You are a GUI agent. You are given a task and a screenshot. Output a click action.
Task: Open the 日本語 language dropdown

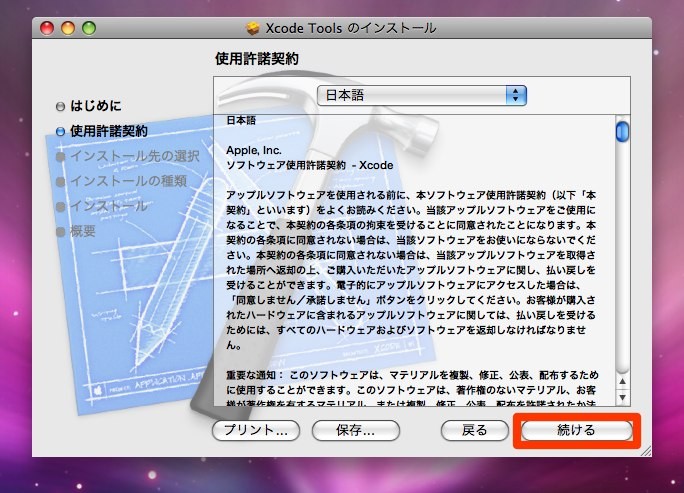pos(422,96)
